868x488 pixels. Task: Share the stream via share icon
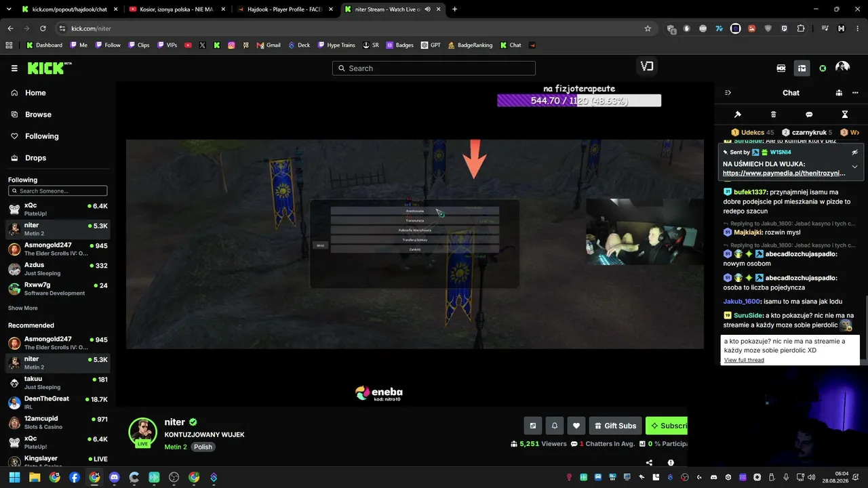(x=649, y=463)
